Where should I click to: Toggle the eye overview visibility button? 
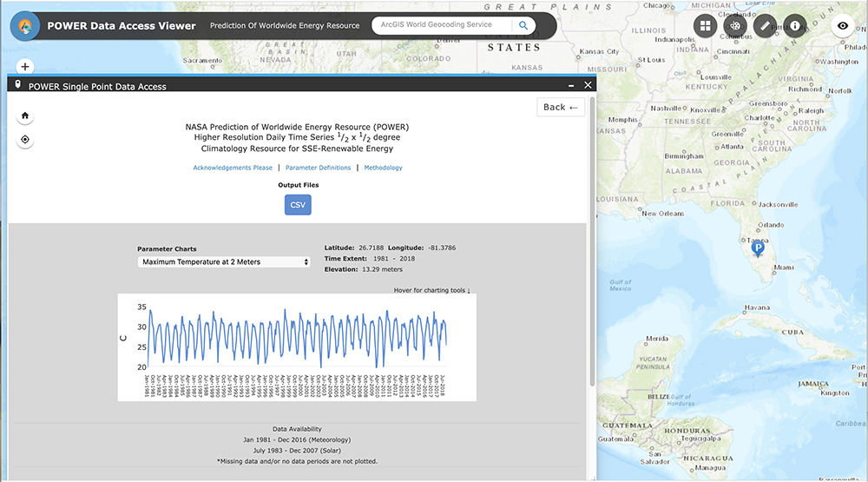(843, 25)
